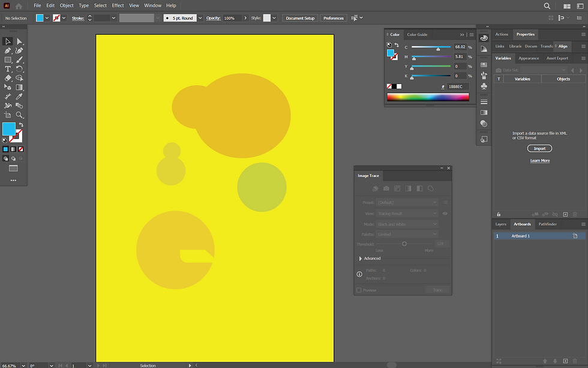Select the Selection tool arrow
The height and width of the screenshot is (368, 588).
click(x=7, y=41)
